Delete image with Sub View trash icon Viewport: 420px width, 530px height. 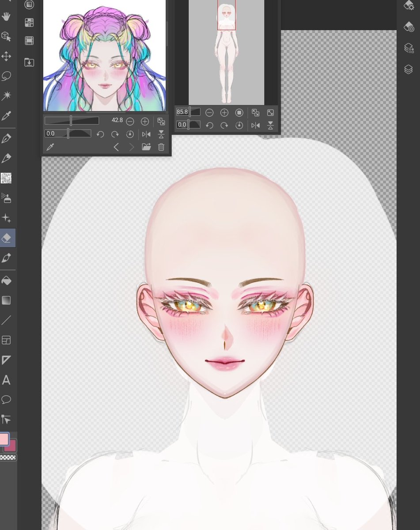pyautogui.click(x=161, y=148)
